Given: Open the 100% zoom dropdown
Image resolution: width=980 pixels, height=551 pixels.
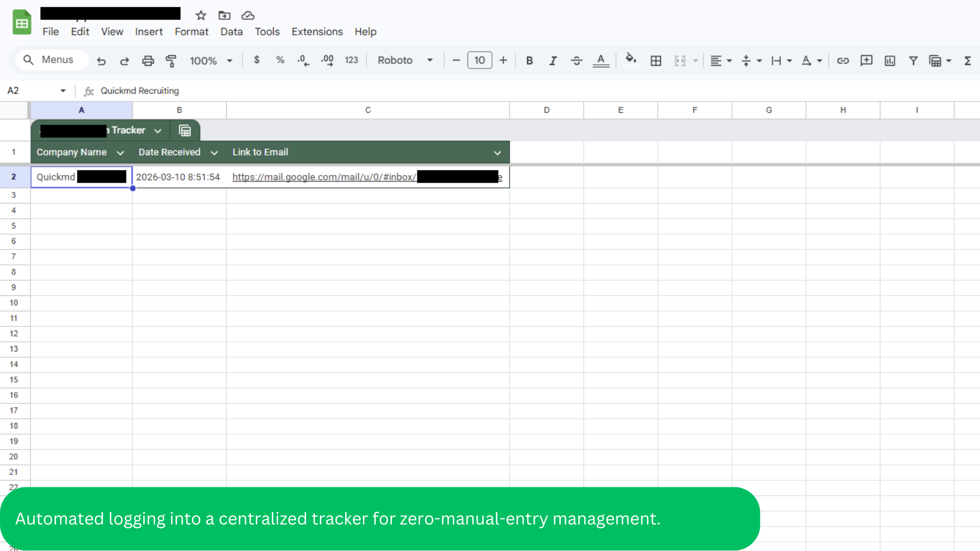Looking at the screenshot, I should (211, 61).
